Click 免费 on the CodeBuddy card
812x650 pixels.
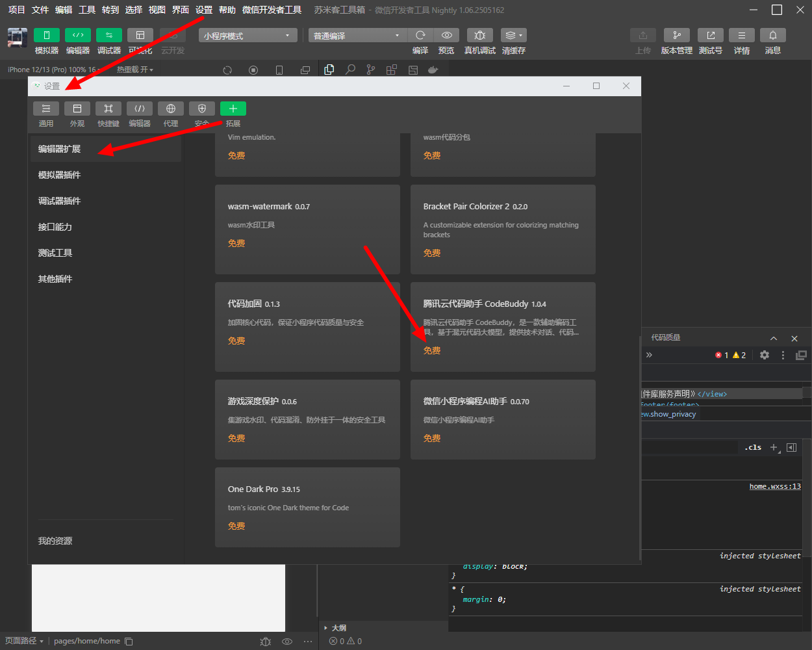click(432, 350)
